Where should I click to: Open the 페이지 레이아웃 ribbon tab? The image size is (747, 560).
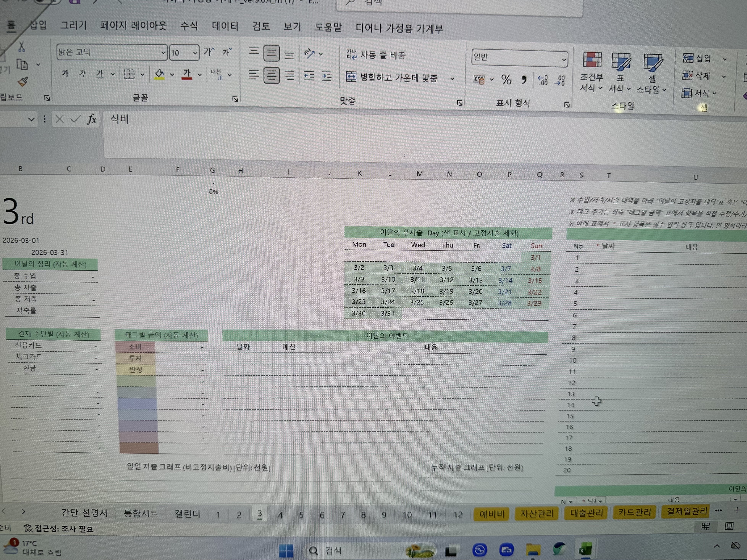[x=133, y=26]
